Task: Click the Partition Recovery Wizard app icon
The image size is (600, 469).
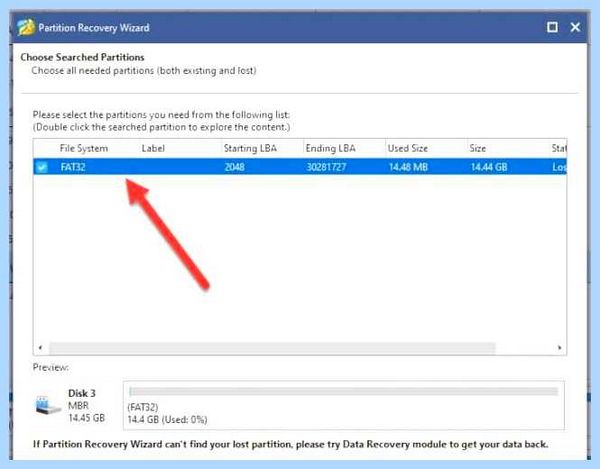Action: tap(26, 28)
